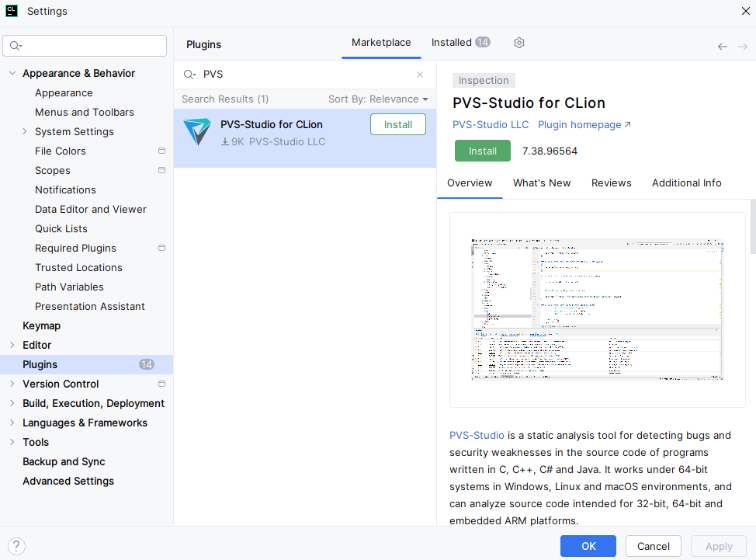Clear the plugin search text
Screen dimensions: 756x560
pos(420,75)
